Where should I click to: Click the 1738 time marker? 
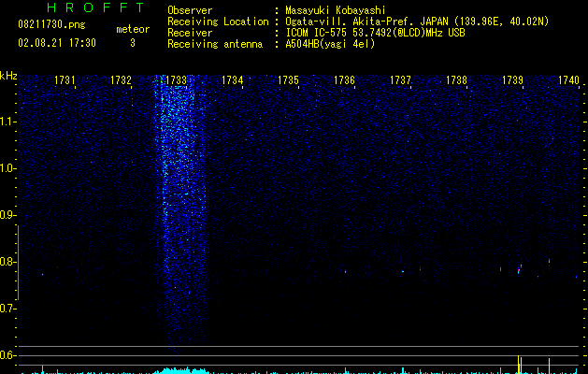coord(456,80)
